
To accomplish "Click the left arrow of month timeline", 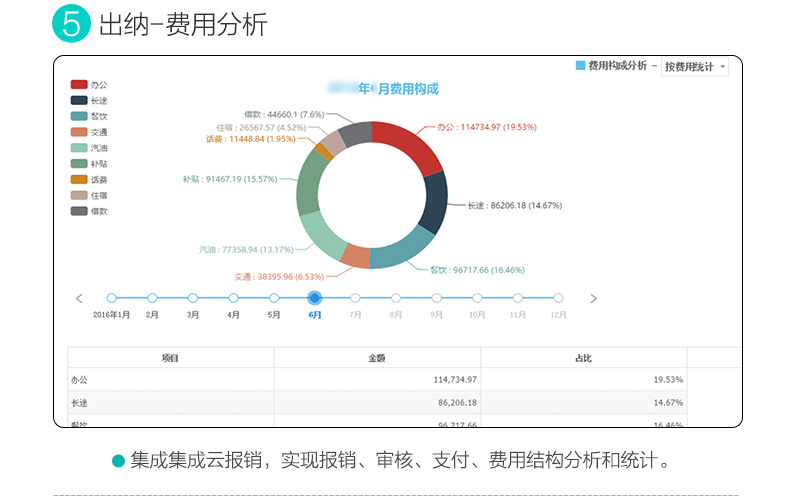I will pos(80,298).
